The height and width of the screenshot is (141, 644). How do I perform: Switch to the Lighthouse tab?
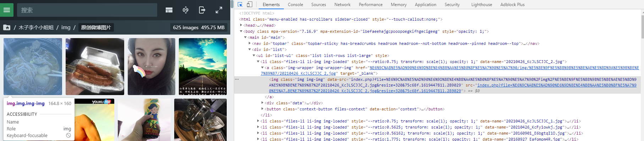(x=481, y=5)
